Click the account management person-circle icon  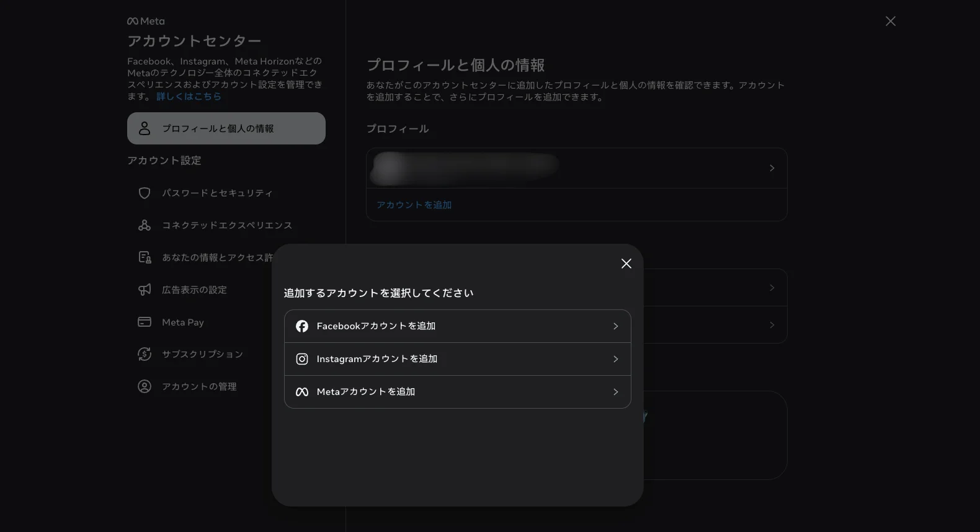click(145, 386)
